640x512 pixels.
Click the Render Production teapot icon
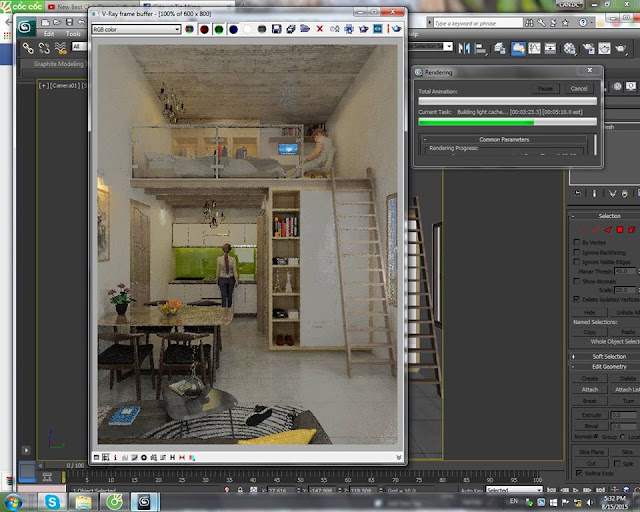pos(620,49)
